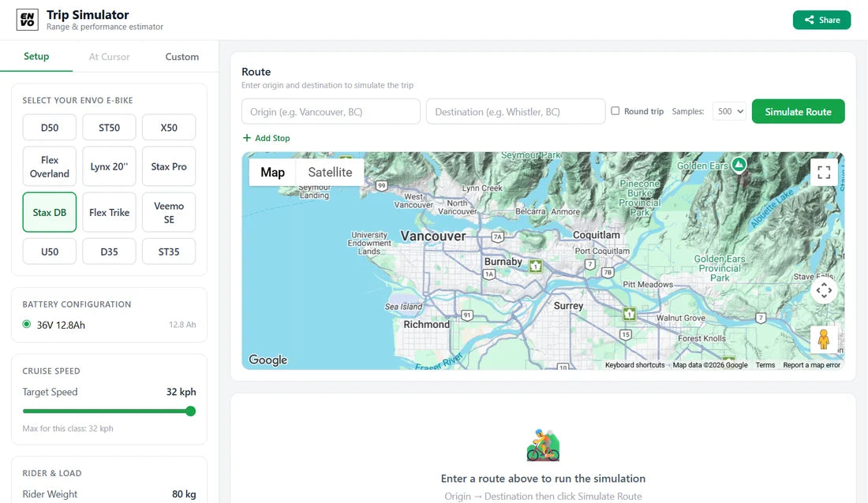868x503 pixels.
Task: Switch to the Setup tab
Action: 36,57
